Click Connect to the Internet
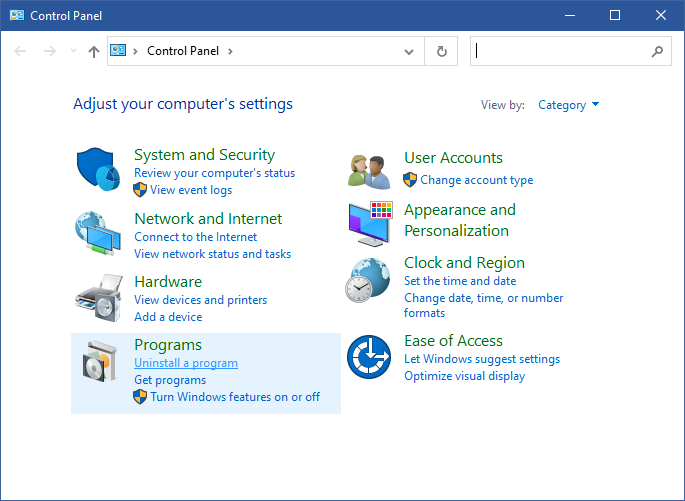 tap(196, 237)
